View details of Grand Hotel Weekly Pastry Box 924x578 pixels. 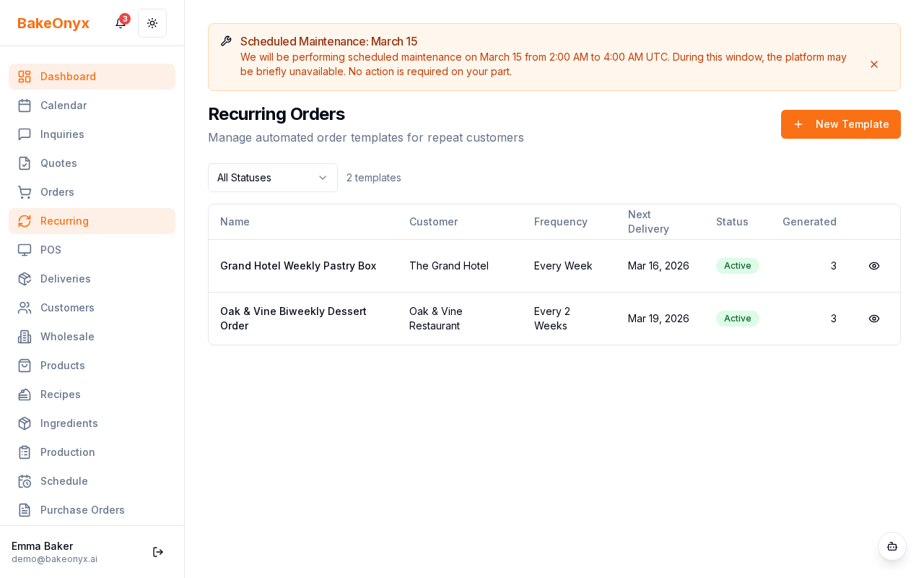pyautogui.click(x=874, y=266)
